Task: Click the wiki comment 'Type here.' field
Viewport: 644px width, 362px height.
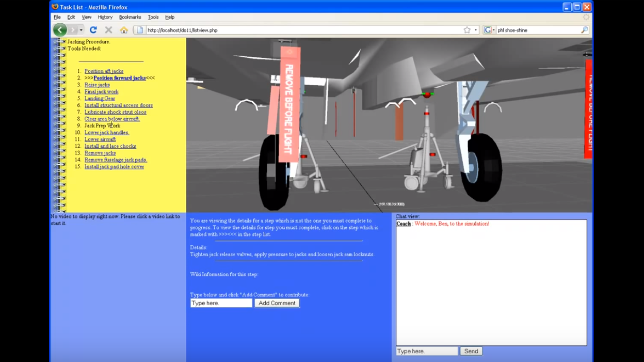Action: (221, 303)
